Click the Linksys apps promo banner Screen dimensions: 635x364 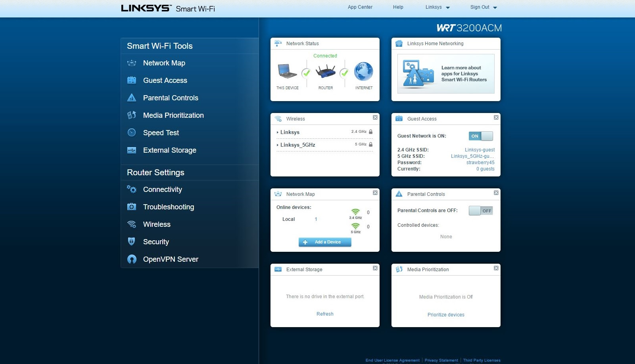(446, 74)
